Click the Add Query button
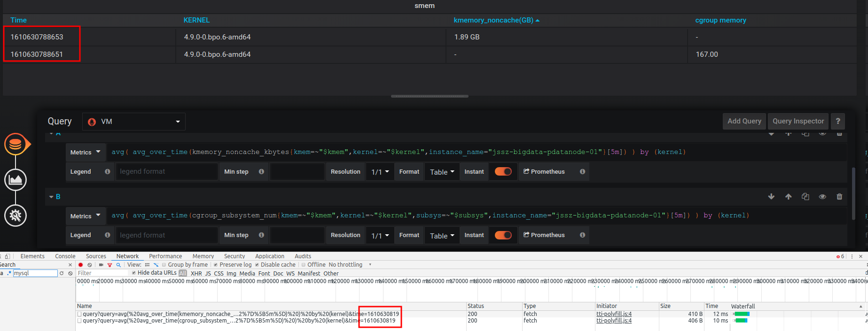Viewport: 868px width, 331px height. 744,121
